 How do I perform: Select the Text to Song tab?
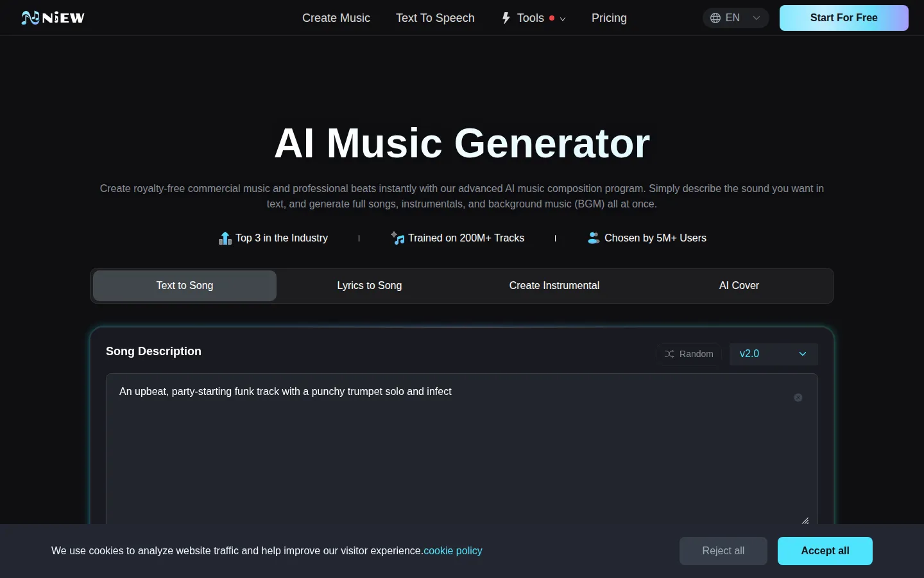click(185, 286)
